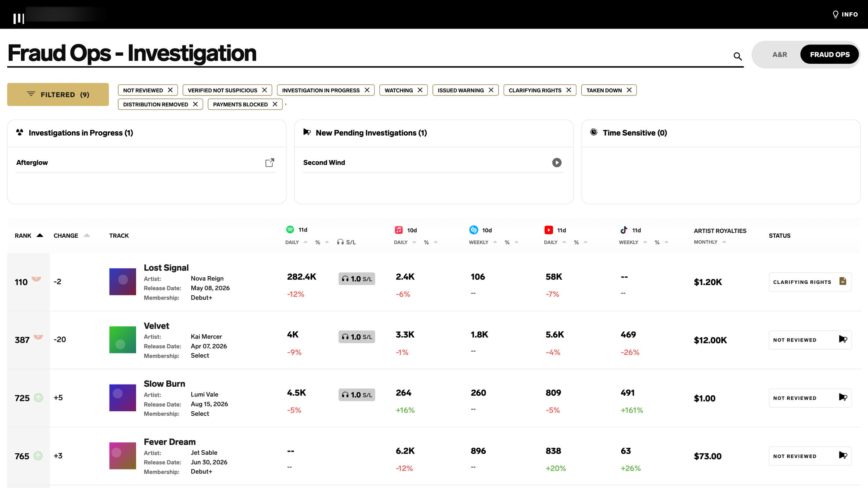Open Slow Burn NOT REVIEWED status button

click(x=810, y=398)
